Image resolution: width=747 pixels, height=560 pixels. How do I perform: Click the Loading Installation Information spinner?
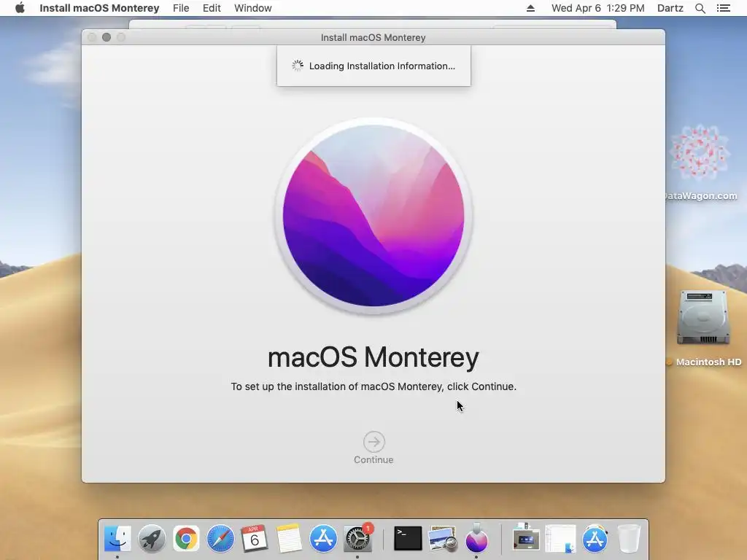[x=298, y=66]
